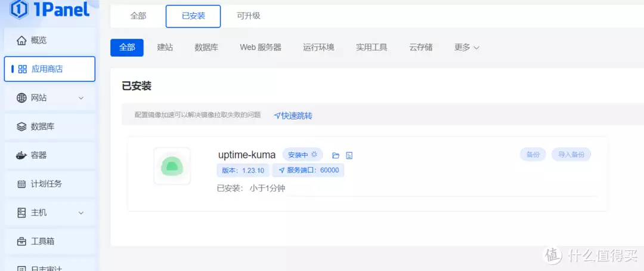644x271 pixels.
Task: Go to 容器 containers page
Action: [49, 155]
